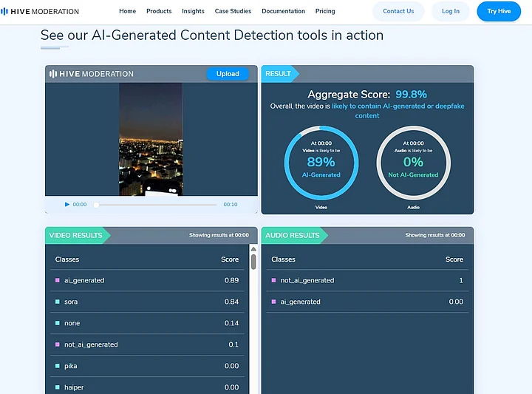
Task: Navigate to the Pricing page
Action: [x=325, y=11]
